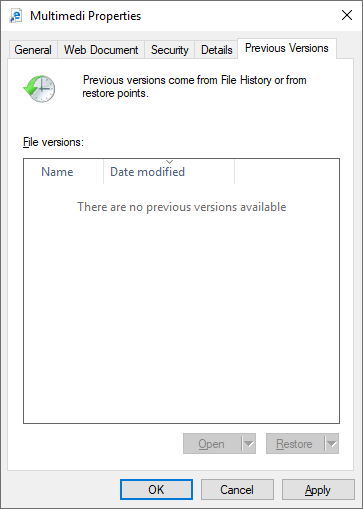Click the empty third column header

(x=287, y=172)
